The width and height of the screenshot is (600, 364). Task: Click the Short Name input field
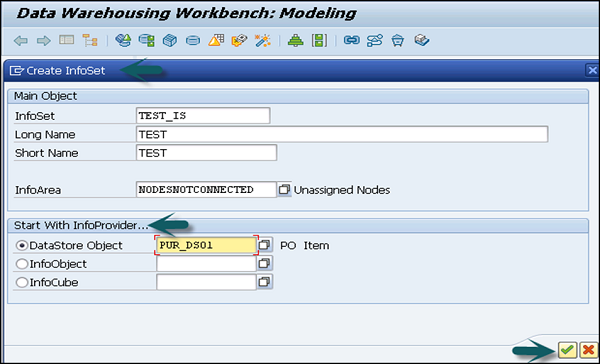pos(206,153)
